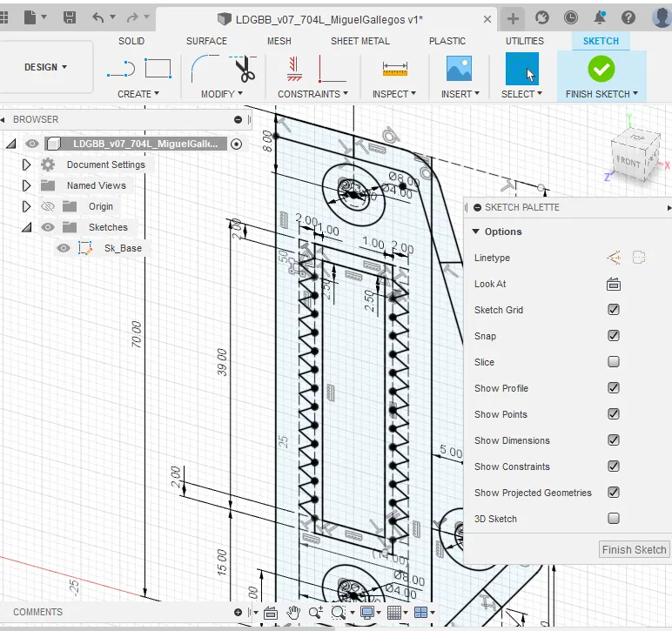The height and width of the screenshot is (631, 672).
Task: Switch to the SURFACE tab
Action: 206,41
